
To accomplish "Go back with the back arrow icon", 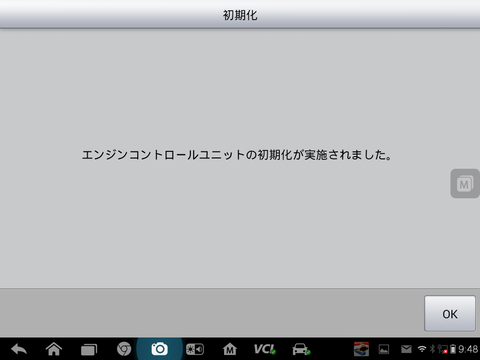I will tap(19, 349).
